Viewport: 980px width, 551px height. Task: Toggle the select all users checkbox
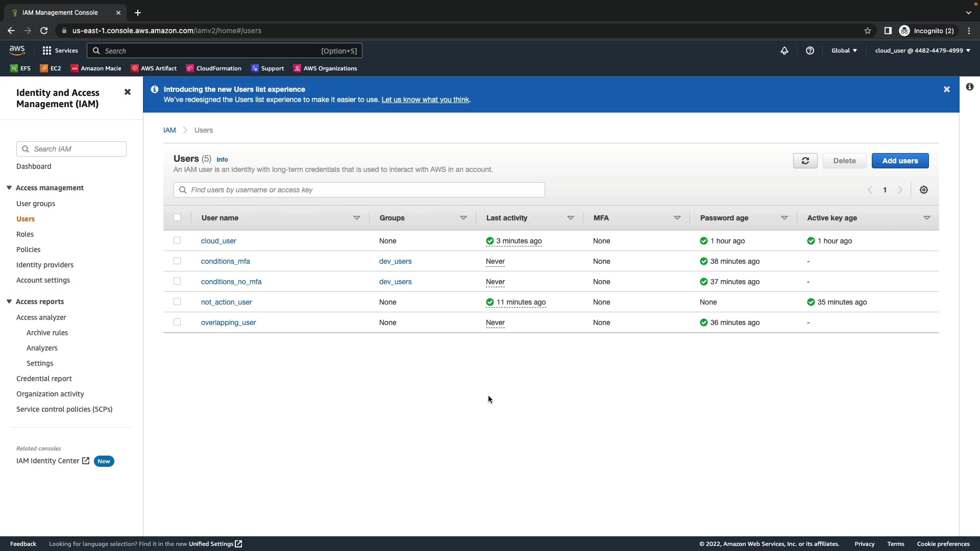pyautogui.click(x=177, y=217)
